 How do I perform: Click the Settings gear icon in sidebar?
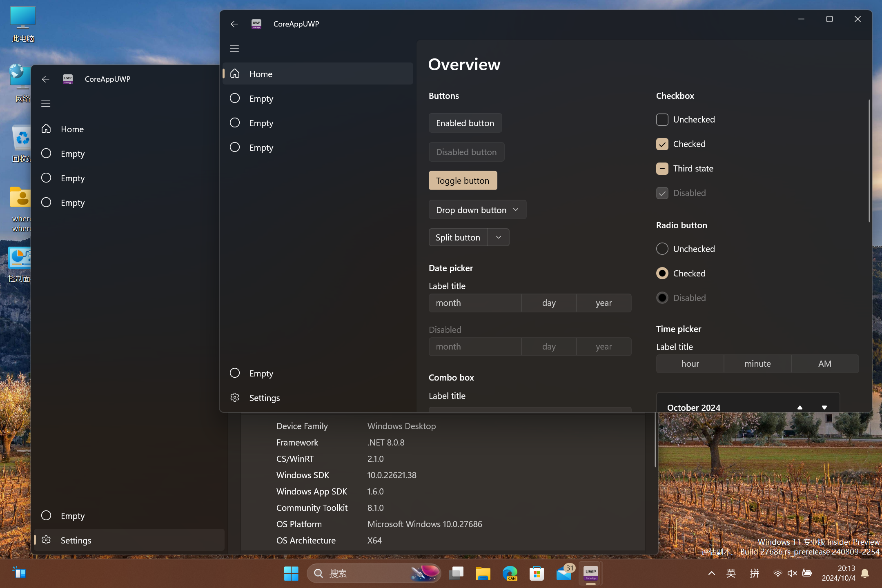[234, 398]
